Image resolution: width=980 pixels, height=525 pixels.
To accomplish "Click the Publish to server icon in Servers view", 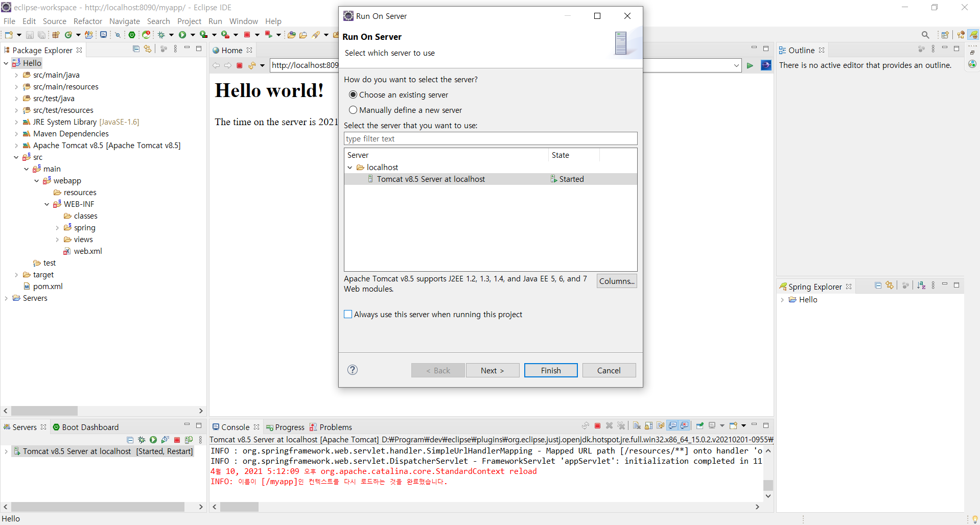I will 189,440.
